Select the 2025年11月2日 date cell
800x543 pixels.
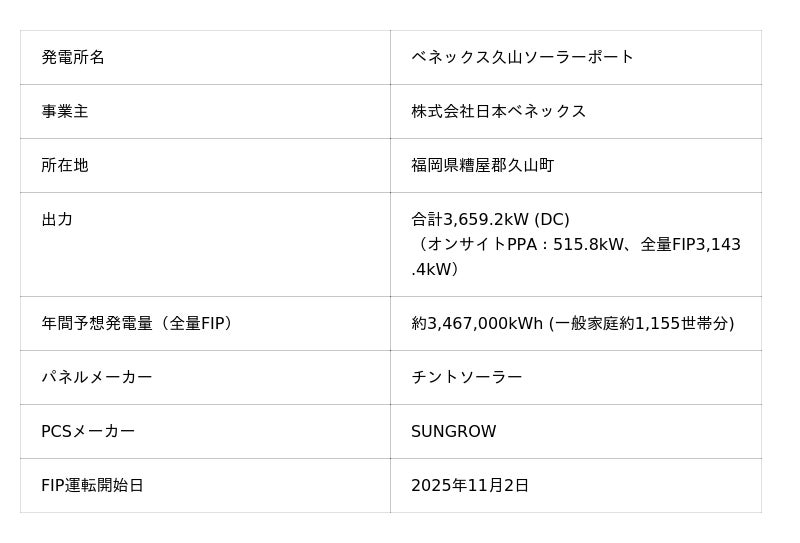[469, 485]
